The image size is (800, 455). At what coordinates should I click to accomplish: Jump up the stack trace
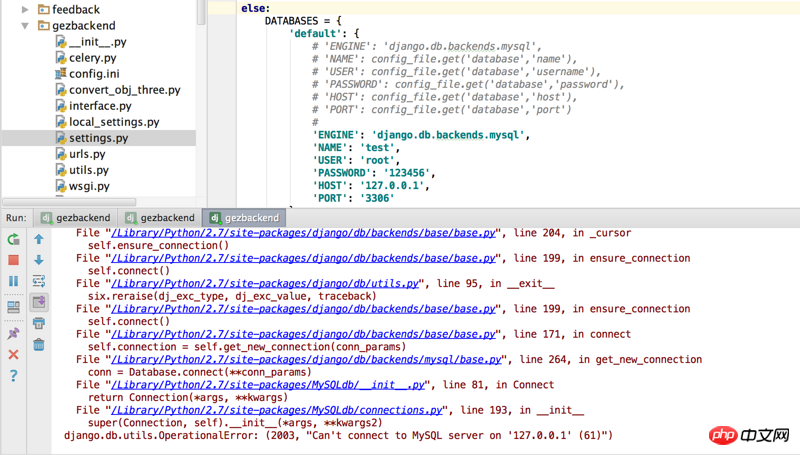(39, 240)
